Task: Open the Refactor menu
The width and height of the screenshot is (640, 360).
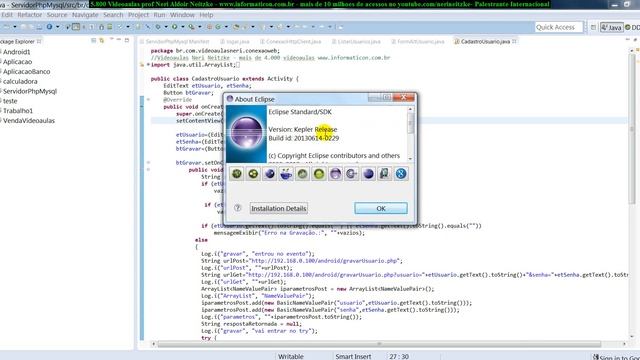Action: tap(29, 15)
